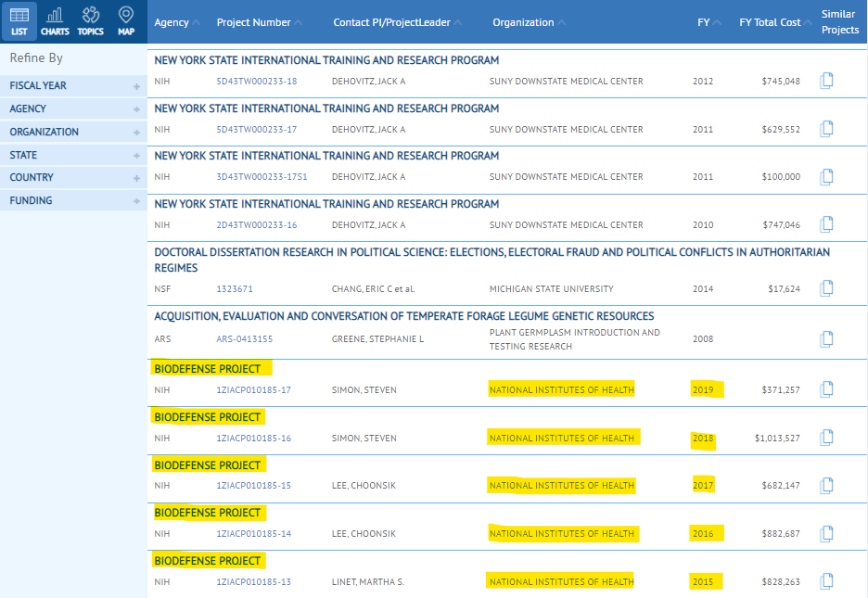868x598 pixels.
Task: Open Biodefense Project title for FY 2019
Action: 207,369
